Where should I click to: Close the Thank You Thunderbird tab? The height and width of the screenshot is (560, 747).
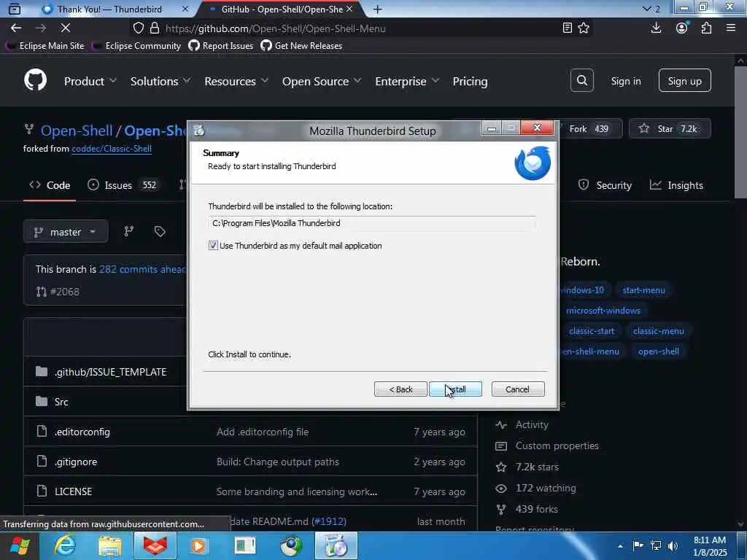[185, 9]
